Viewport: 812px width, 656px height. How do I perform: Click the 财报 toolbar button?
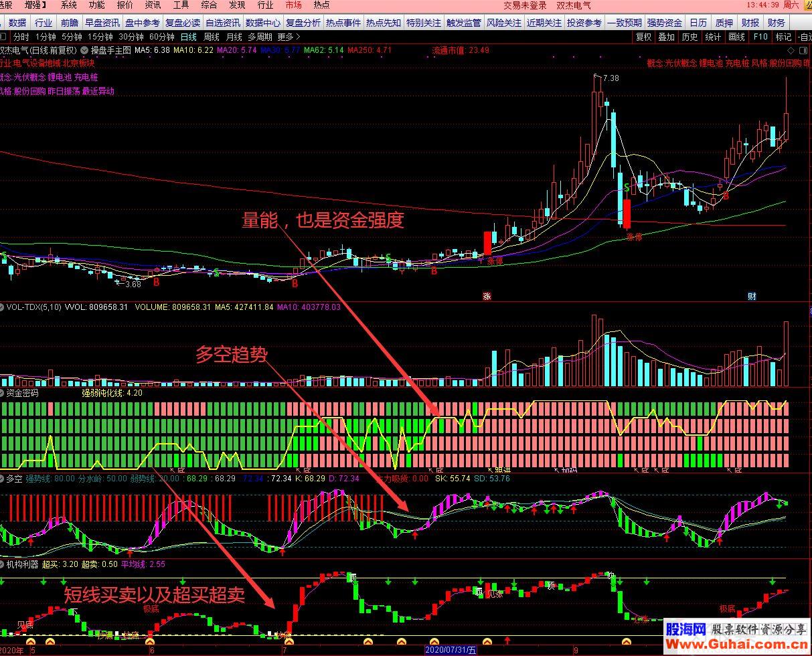pyautogui.click(x=750, y=23)
